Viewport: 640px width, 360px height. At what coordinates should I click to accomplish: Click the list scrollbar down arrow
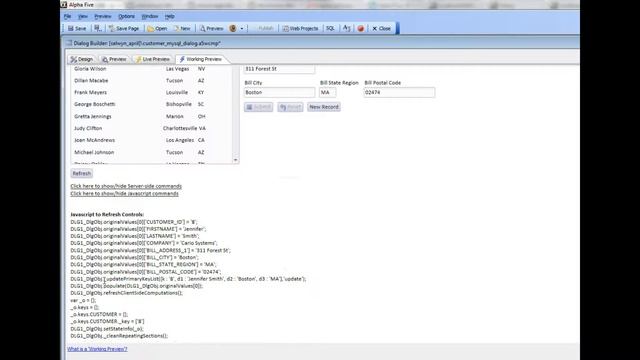coord(236,160)
